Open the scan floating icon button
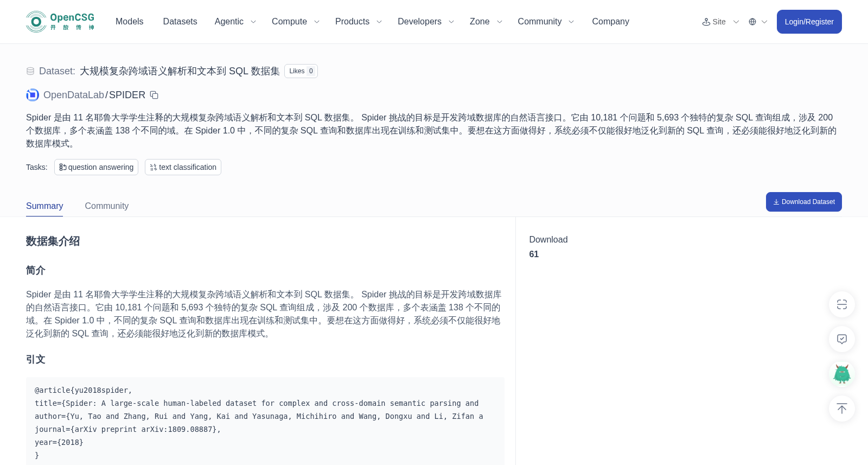This screenshot has width=868, height=465. pyautogui.click(x=842, y=304)
